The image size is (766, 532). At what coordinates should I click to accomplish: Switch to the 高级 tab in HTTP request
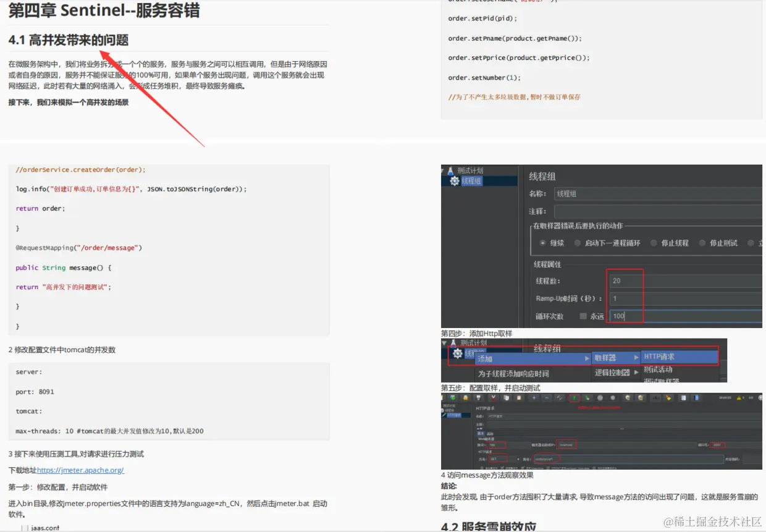click(490, 434)
